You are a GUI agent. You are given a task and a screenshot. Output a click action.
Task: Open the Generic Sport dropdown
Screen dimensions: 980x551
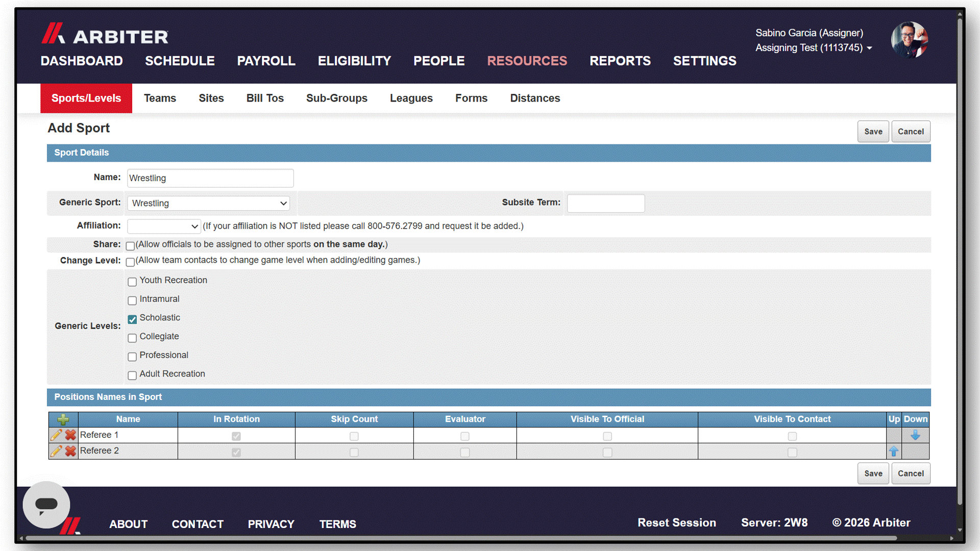[208, 203]
